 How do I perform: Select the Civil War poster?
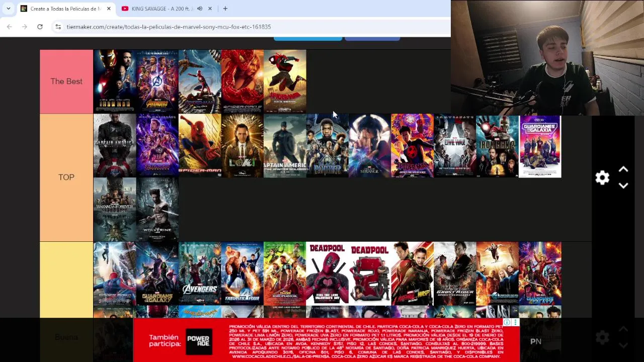click(455, 146)
